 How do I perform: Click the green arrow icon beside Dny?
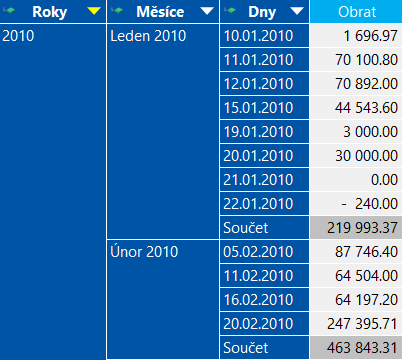click(x=230, y=10)
